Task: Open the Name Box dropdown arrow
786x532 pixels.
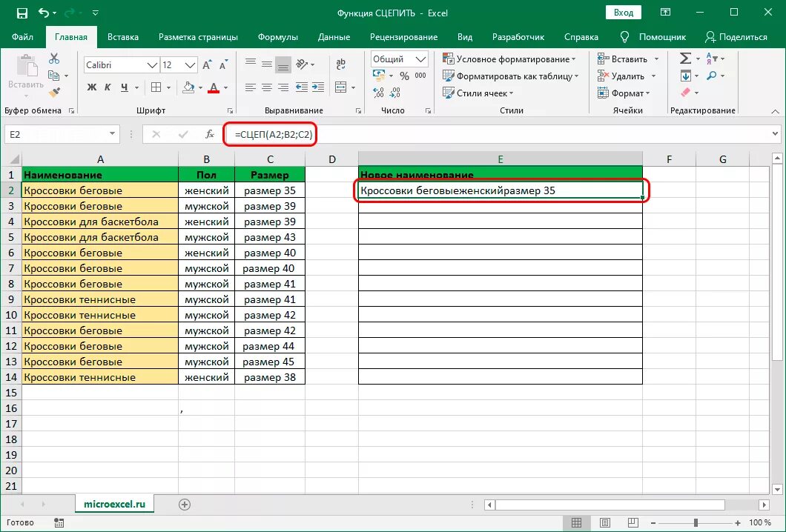Action: 112,134
